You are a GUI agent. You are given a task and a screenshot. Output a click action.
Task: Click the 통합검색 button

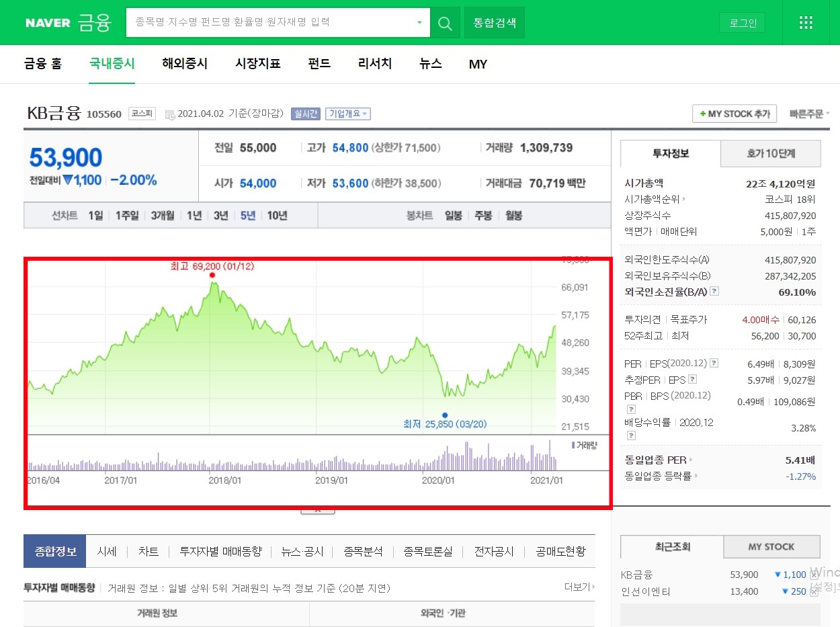pos(495,23)
